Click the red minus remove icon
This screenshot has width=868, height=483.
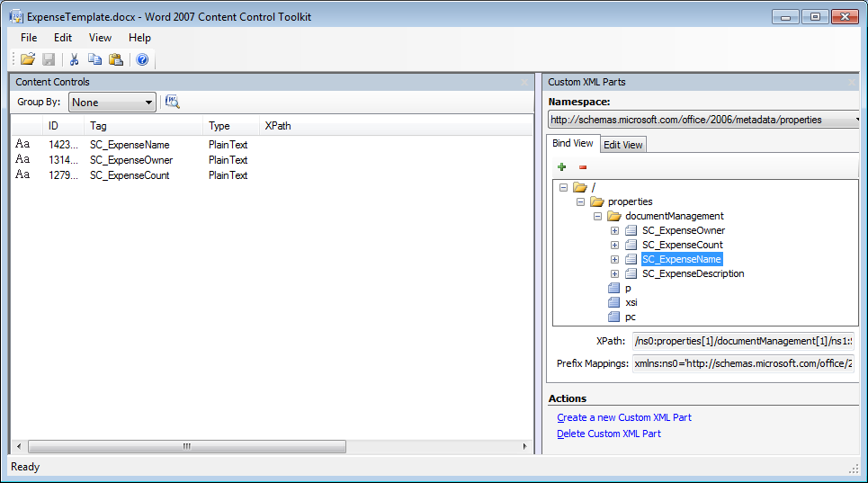click(583, 166)
